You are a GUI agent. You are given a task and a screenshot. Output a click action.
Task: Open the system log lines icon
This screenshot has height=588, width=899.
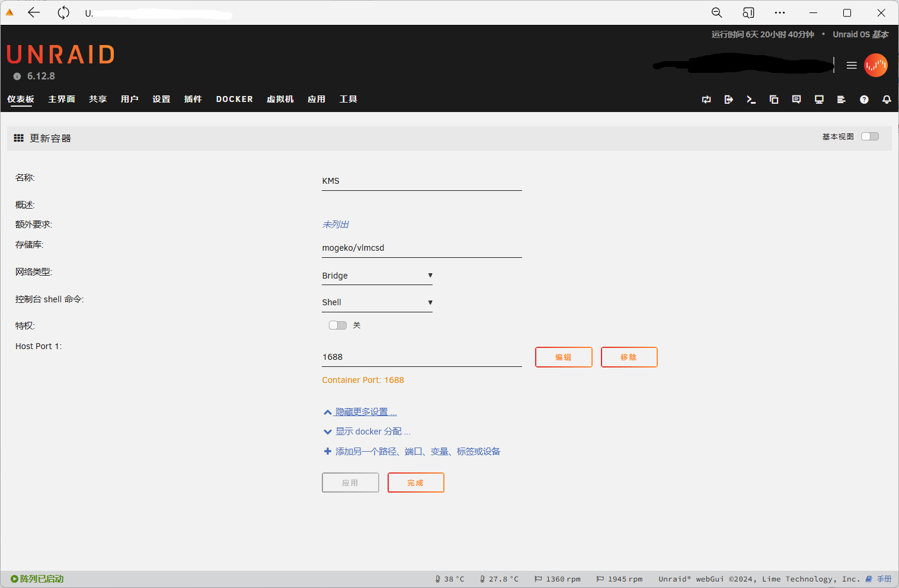[x=841, y=100]
